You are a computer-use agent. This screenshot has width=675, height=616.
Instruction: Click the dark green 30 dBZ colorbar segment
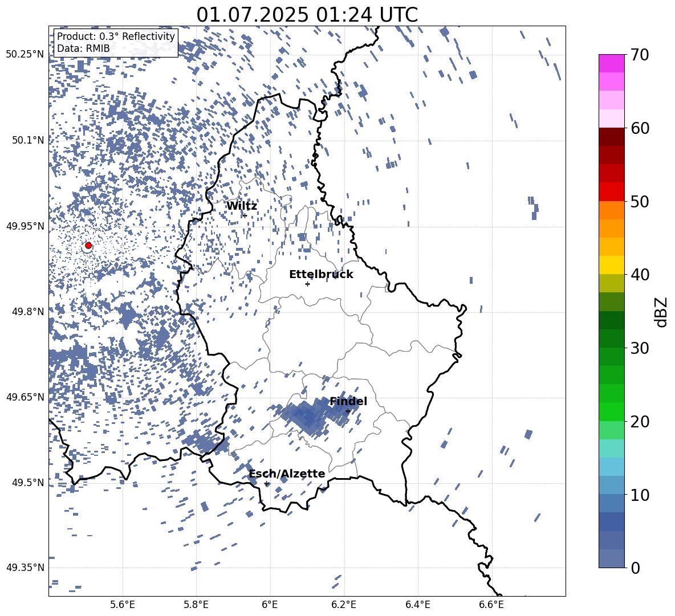point(611,338)
